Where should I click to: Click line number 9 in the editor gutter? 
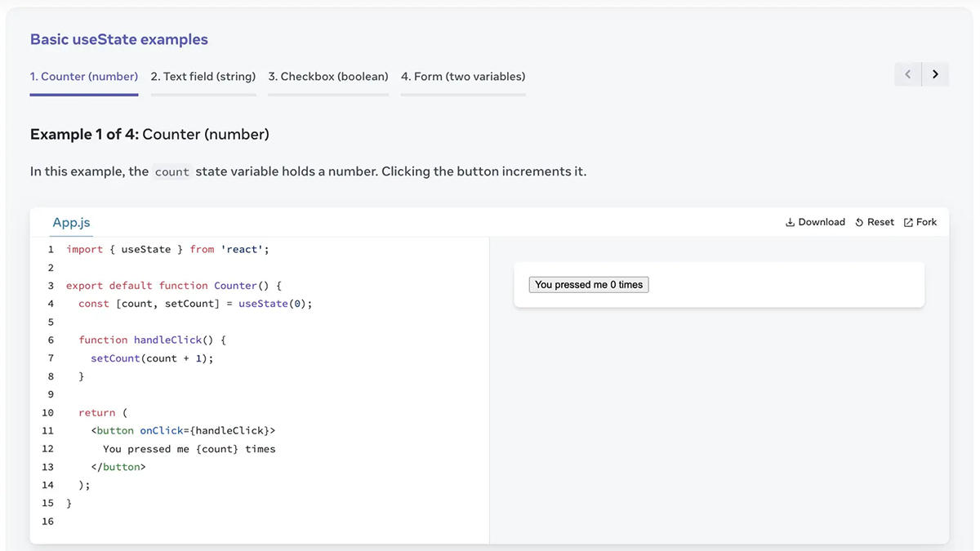point(51,394)
